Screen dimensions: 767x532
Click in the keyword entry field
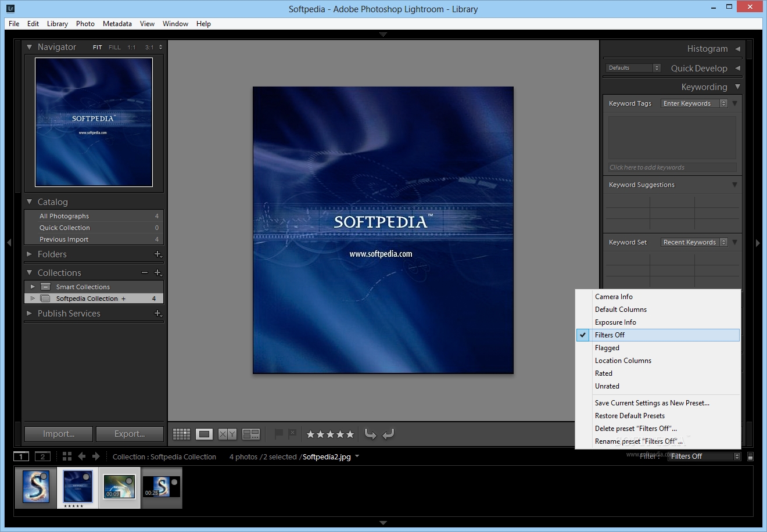coord(672,167)
